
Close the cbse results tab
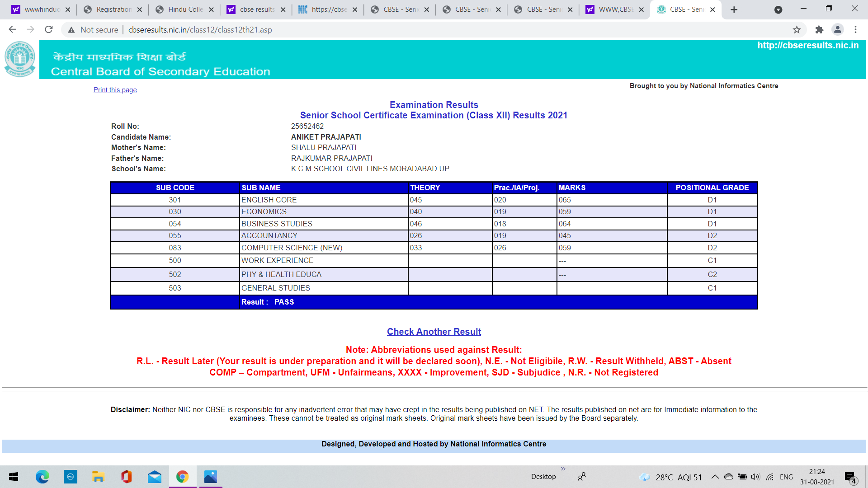(x=283, y=9)
